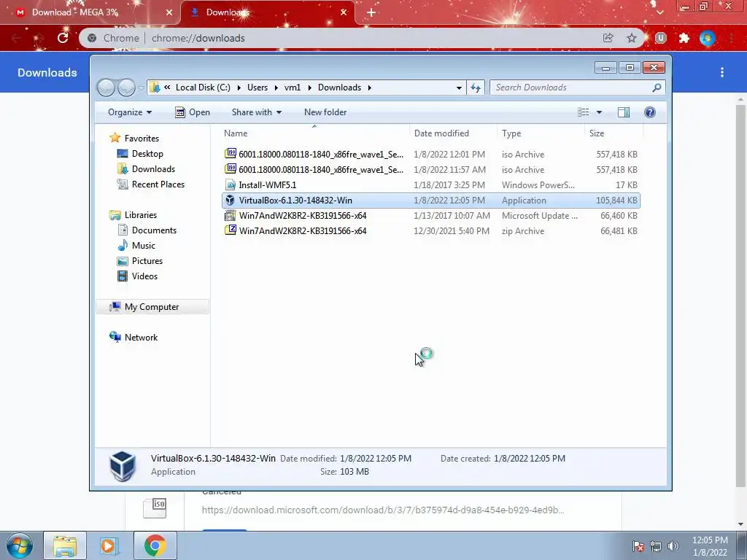
Task: Click the Open button in the toolbar
Action: click(x=193, y=112)
